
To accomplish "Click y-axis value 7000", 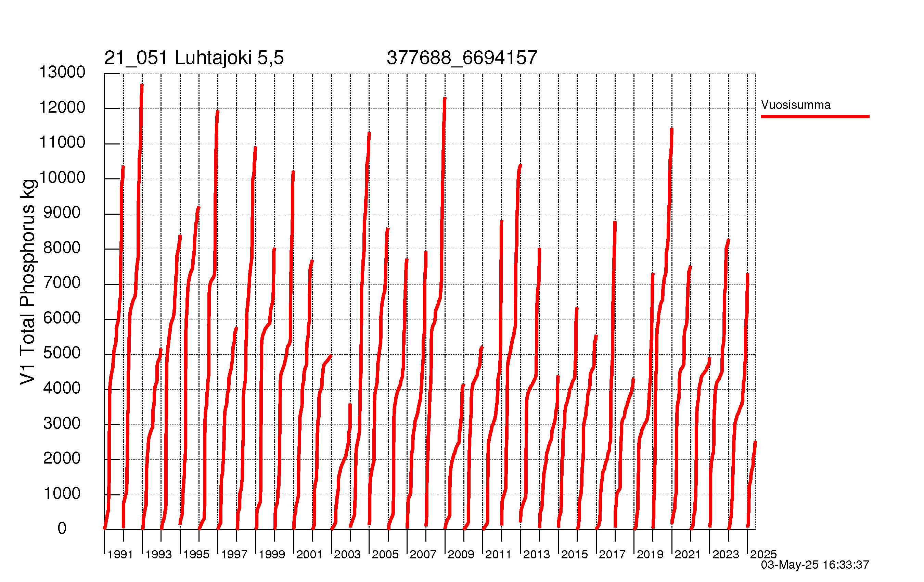I will coord(62,283).
